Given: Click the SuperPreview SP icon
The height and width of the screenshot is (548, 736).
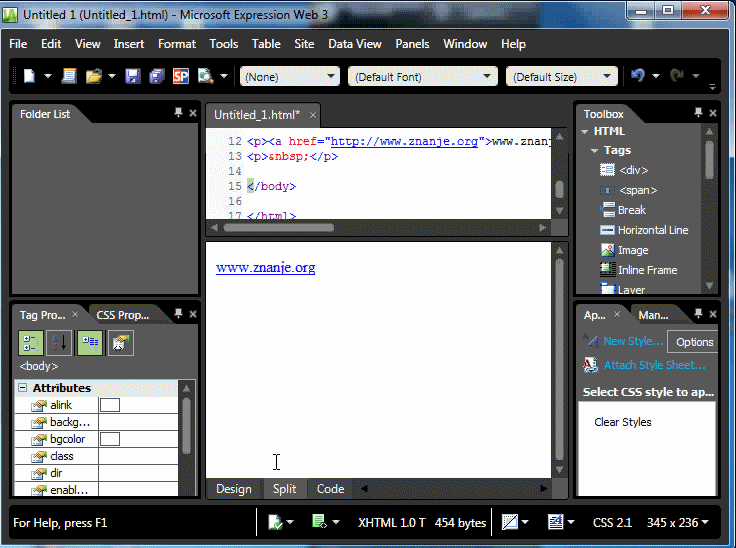Looking at the screenshot, I should pos(180,76).
